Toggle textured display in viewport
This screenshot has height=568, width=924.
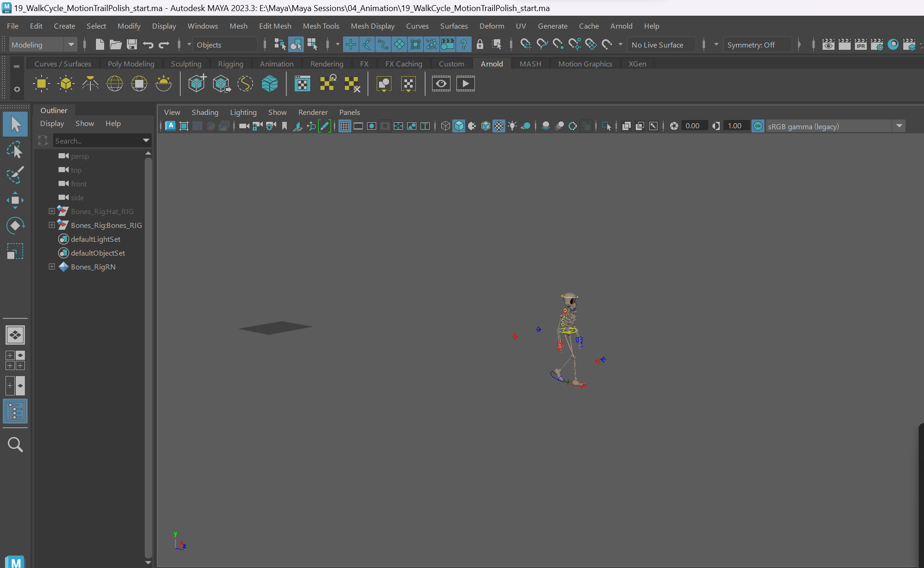[x=499, y=126]
